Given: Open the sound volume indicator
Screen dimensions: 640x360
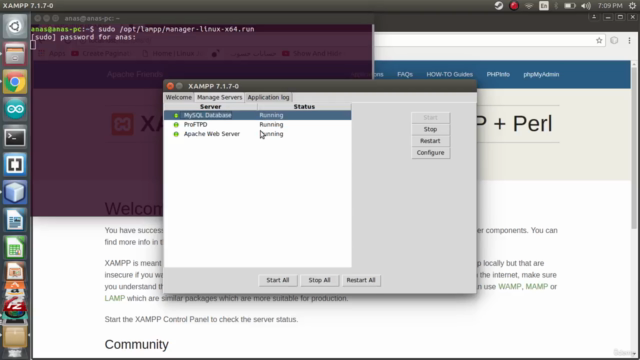Looking at the screenshot, I should pos(586,6).
